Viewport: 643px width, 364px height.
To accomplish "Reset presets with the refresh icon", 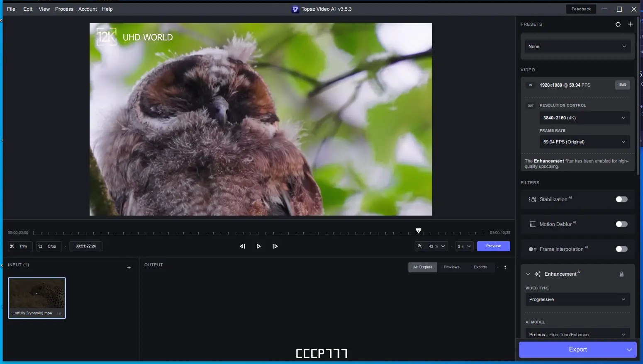I will pyautogui.click(x=618, y=24).
